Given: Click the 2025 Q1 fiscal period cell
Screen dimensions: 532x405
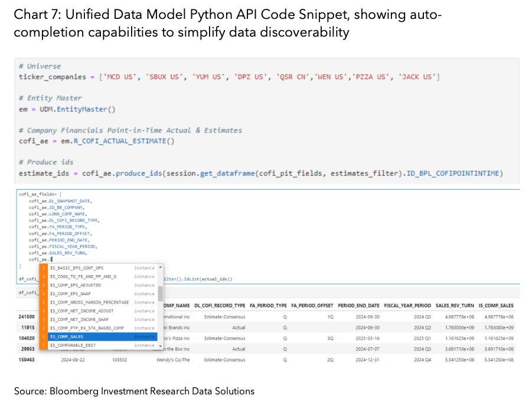Looking at the screenshot, I should (x=422, y=338).
